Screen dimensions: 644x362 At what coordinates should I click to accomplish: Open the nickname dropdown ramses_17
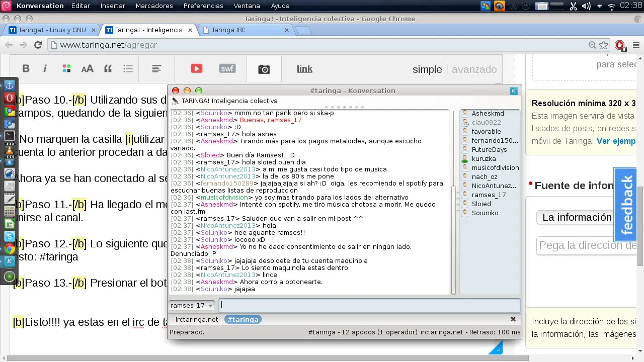coord(192,305)
